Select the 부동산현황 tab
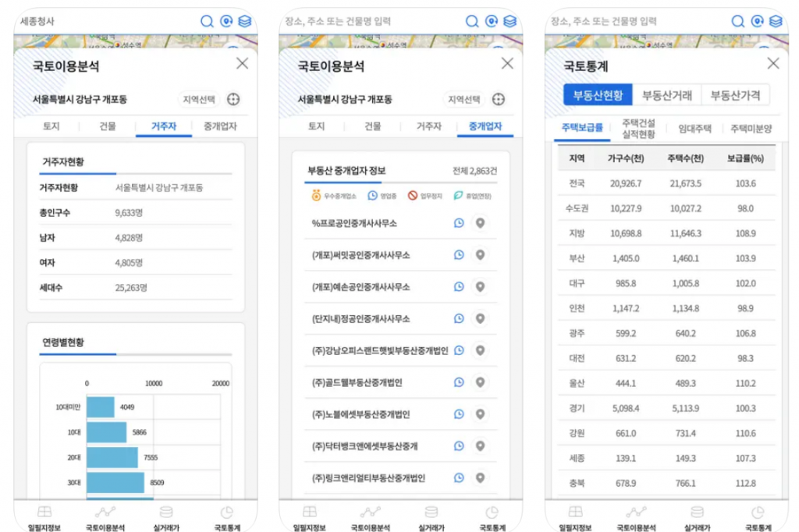Viewport: 799px width, 532px height. coord(598,95)
